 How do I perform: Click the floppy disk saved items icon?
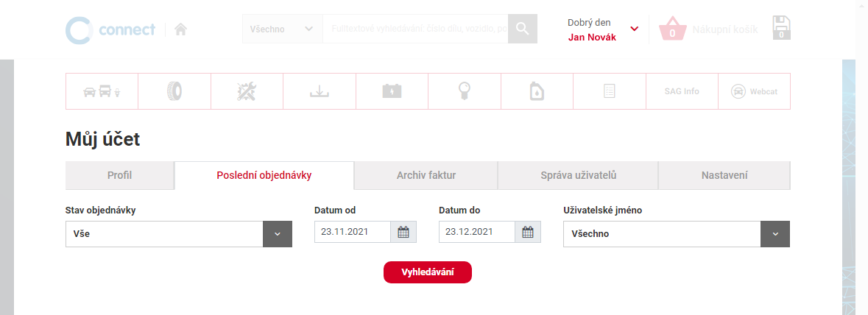click(x=781, y=28)
